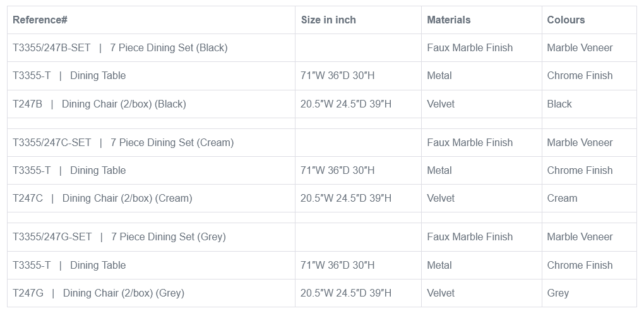The image size is (644, 313).
Task: Click T247G Dining Chair (Grey) reference
Action: [98, 293]
